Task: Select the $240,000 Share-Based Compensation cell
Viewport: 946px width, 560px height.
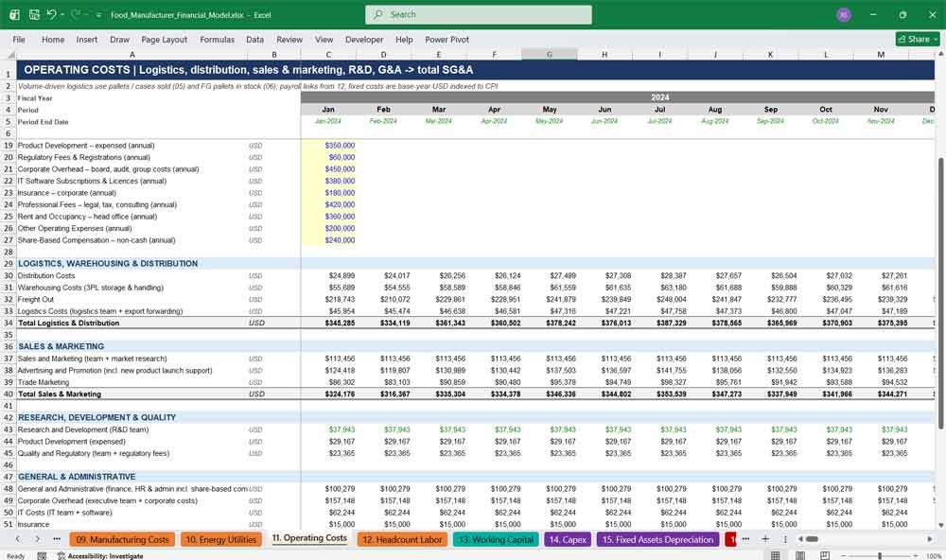Action: [328, 240]
